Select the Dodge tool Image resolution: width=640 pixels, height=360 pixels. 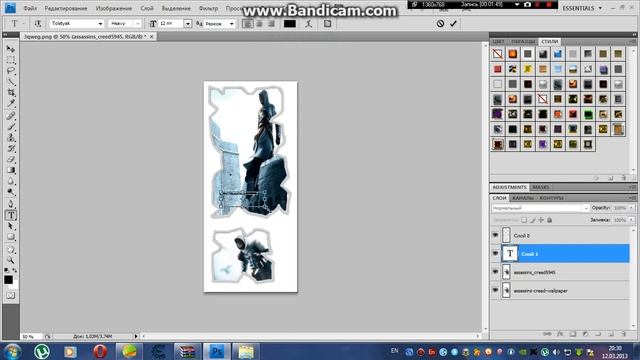[11, 192]
